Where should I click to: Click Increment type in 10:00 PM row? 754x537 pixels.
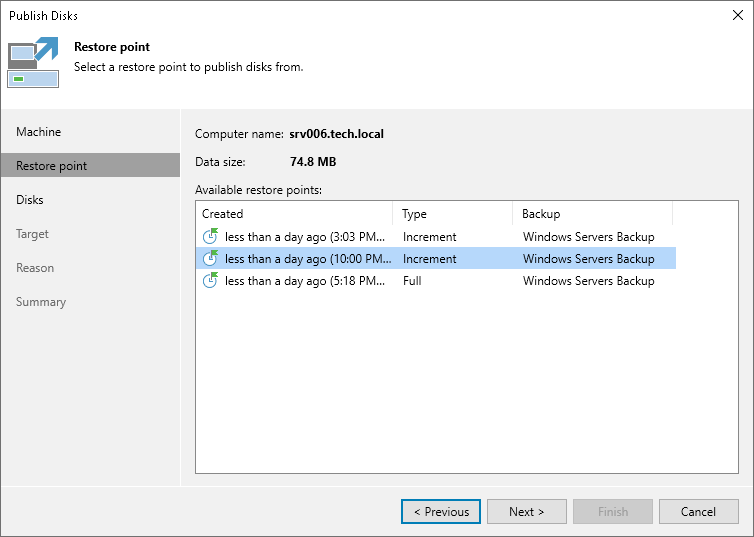429,259
